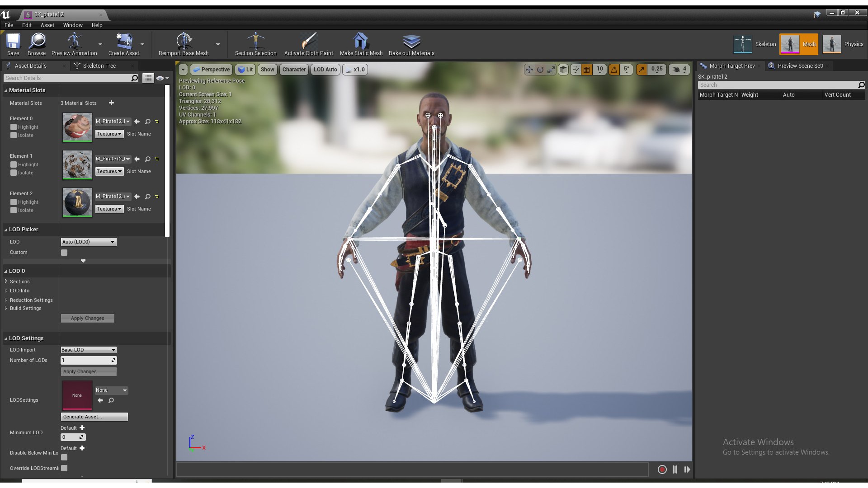Click the Lit view mode button
The width and height of the screenshot is (868, 488).
pos(245,70)
